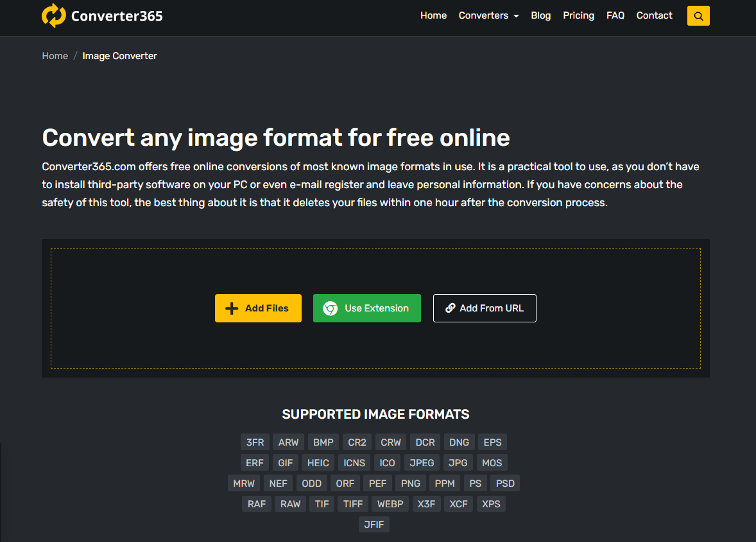756x542 pixels.
Task: Open the FAQ page
Action: [x=615, y=15]
